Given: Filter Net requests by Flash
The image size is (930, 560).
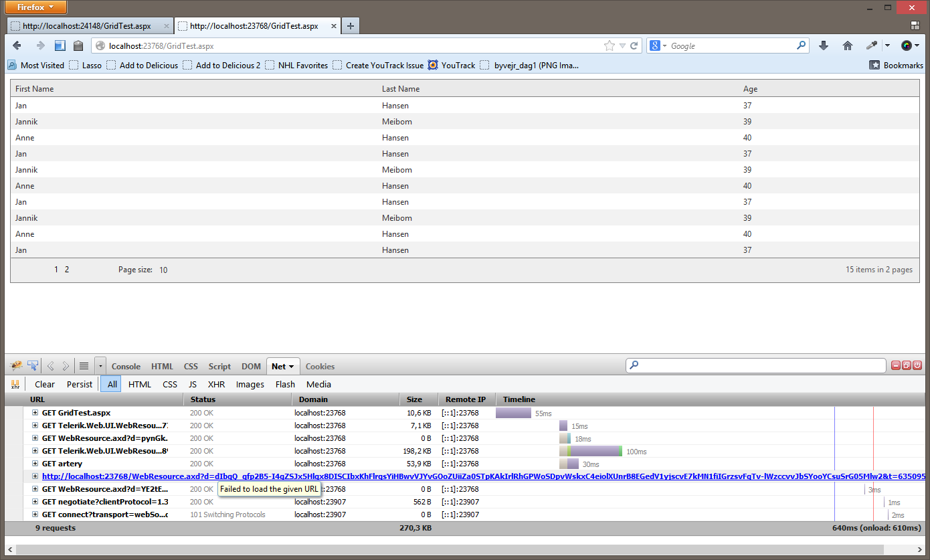Looking at the screenshot, I should pyautogui.click(x=285, y=384).
